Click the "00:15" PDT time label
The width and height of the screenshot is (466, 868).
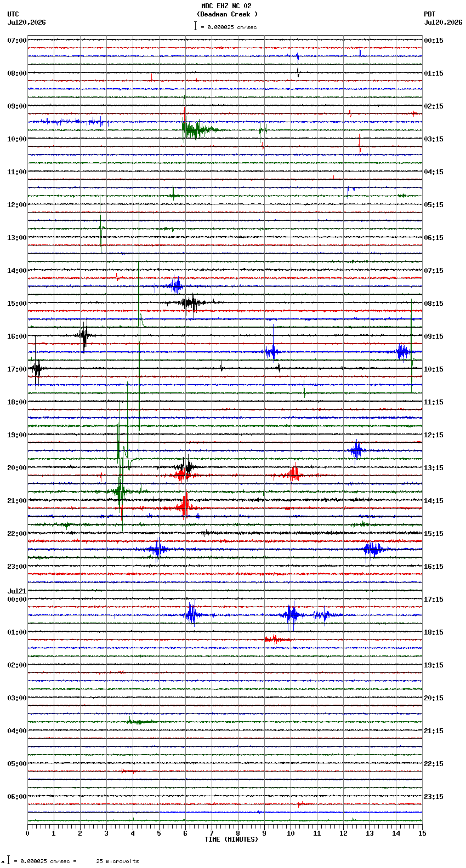click(x=434, y=41)
